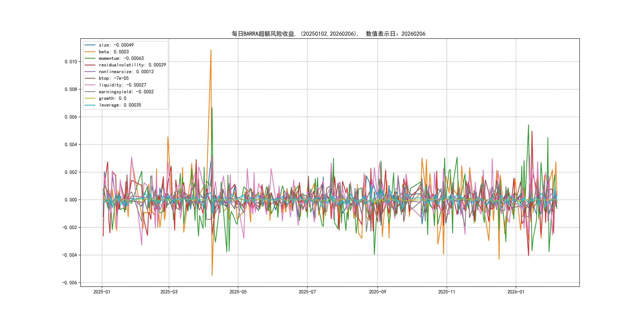
Task: Select the 'growth: 0.0' legend entry
Action: pos(112,98)
